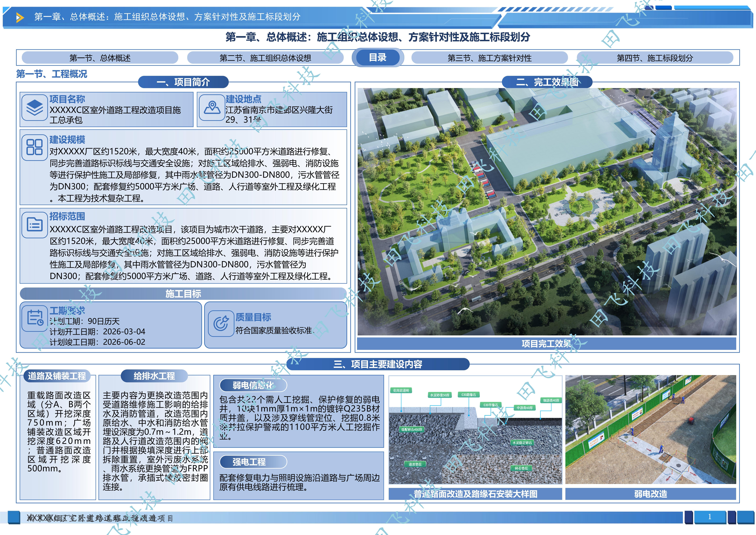Click the folder list icon beside 招标范围
This screenshot has width=756, height=535.
(35, 225)
